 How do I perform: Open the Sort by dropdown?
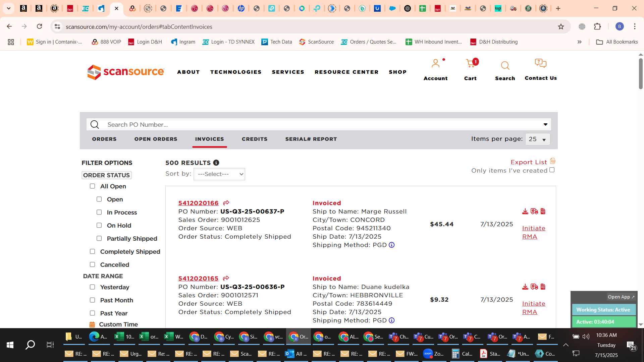(219, 174)
